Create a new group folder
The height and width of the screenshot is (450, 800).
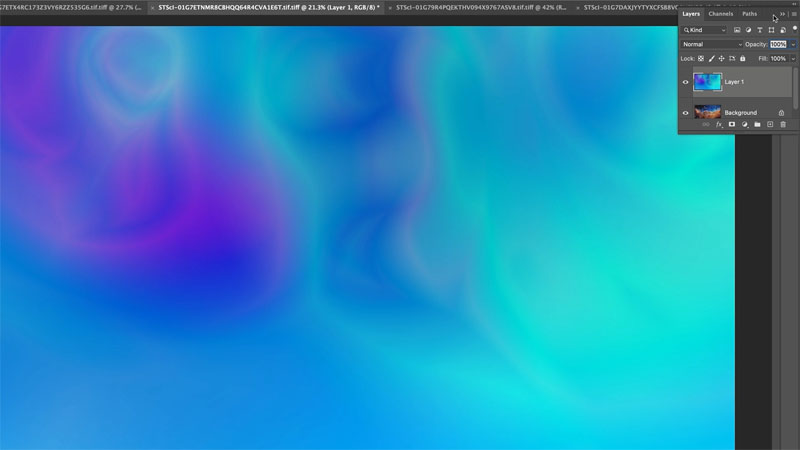(x=757, y=124)
